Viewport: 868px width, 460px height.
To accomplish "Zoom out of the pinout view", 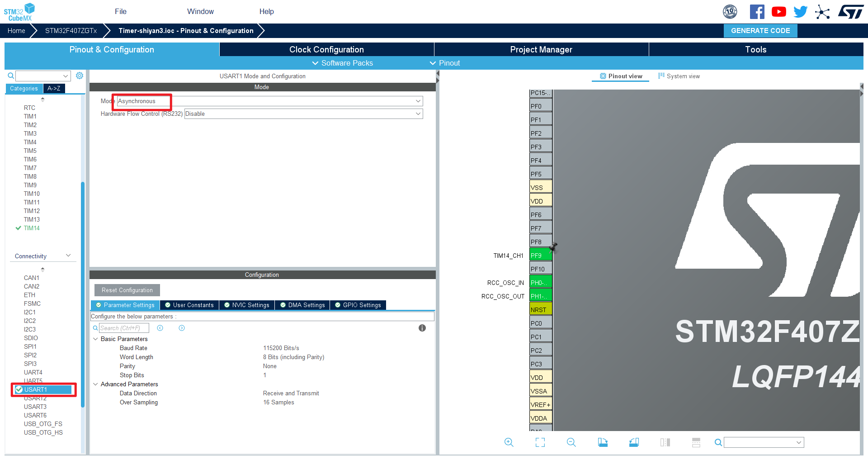I will (571, 442).
